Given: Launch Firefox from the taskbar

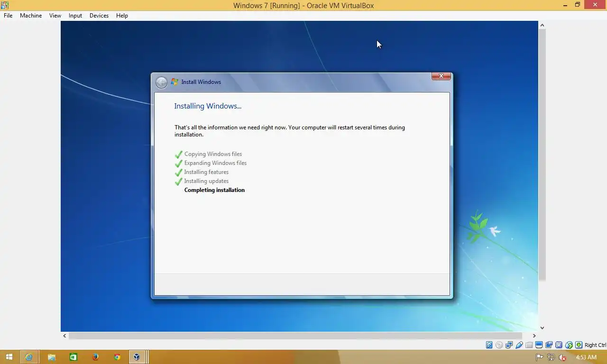Looking at the screenshot, I should [95, 357].
